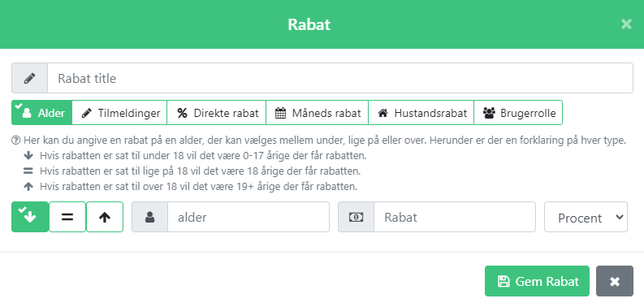This screenshot has width=644, height=307.
Task: Select the equals age comparison toggle
Action: coord(67,217)
